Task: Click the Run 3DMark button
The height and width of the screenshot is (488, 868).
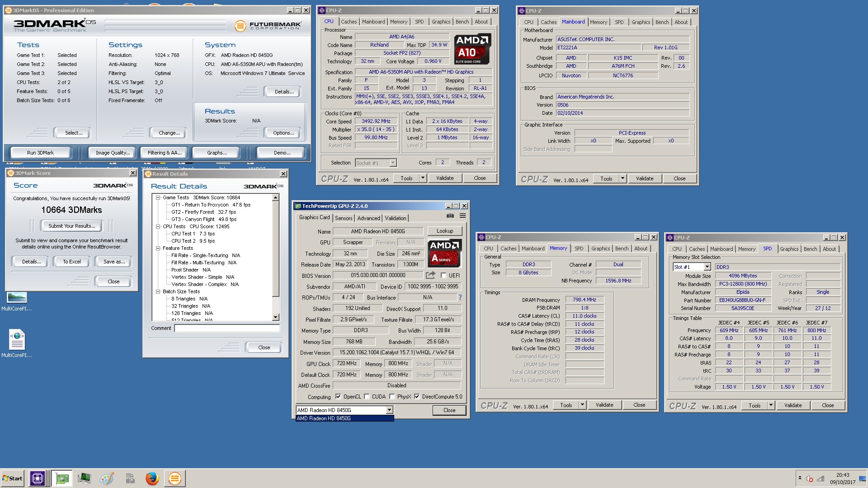Action: [x=40, y=153]
